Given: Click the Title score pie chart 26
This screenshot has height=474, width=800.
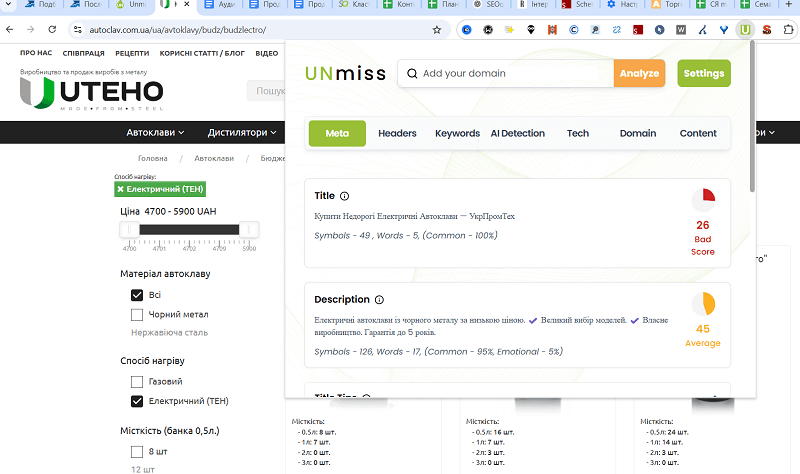Looking at the screenshot, I should (703, 200).
